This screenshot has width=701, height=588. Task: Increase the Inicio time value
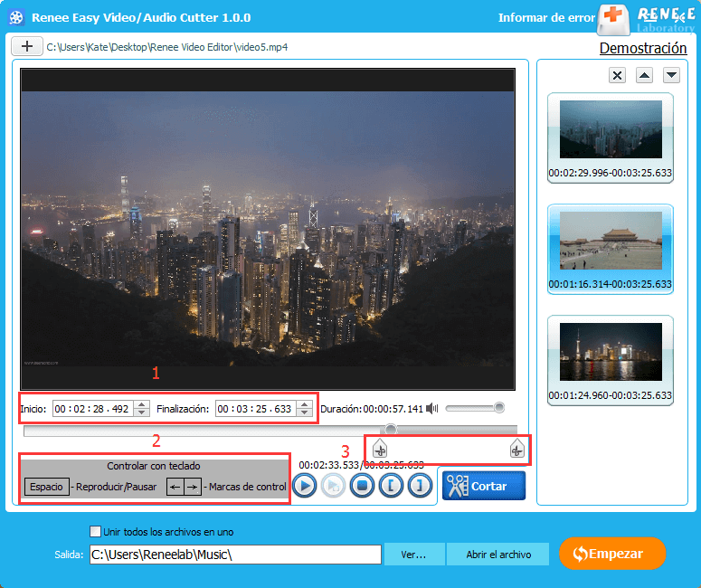click(x=142, y=404)
